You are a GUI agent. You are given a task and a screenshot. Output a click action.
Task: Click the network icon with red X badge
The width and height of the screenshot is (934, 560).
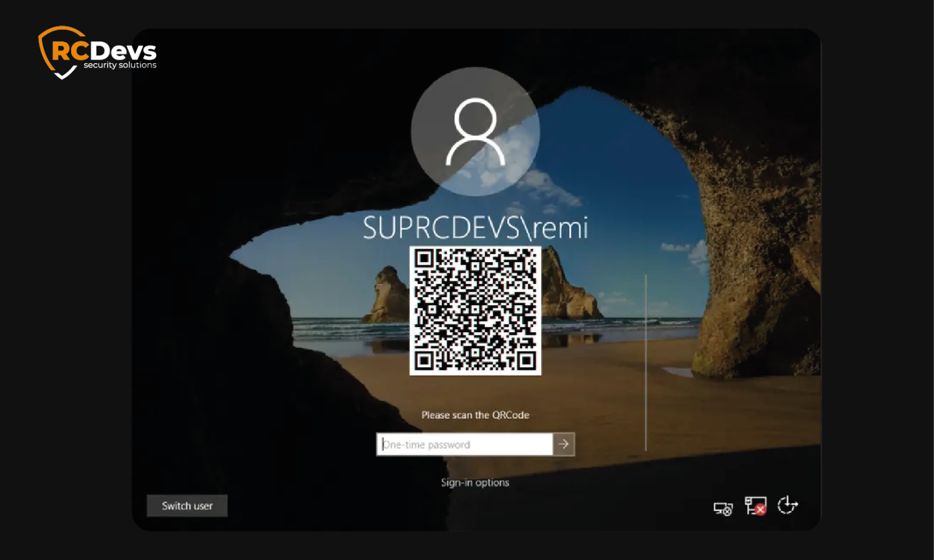click(x=755, y=505)
